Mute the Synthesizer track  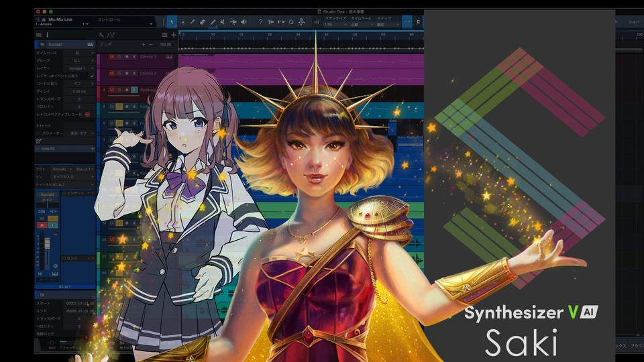coord(112,89)
